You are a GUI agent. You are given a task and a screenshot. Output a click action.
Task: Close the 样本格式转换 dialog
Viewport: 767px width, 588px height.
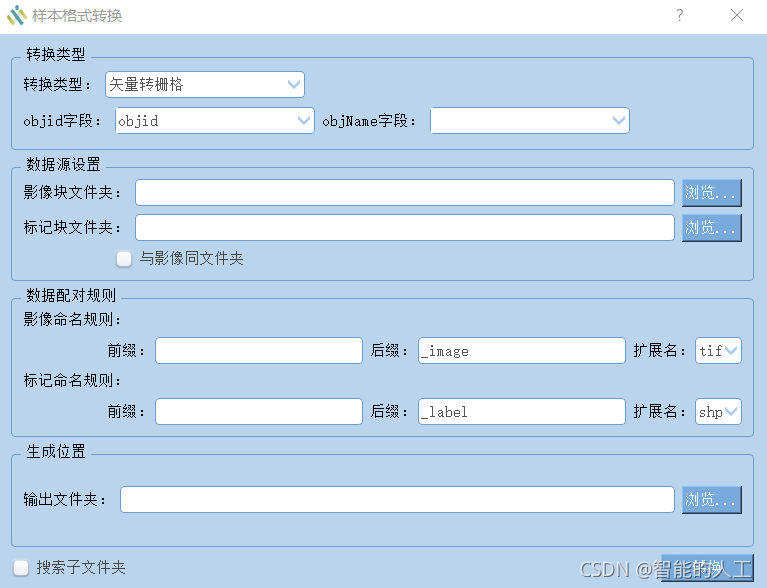[x=737, y=15]
